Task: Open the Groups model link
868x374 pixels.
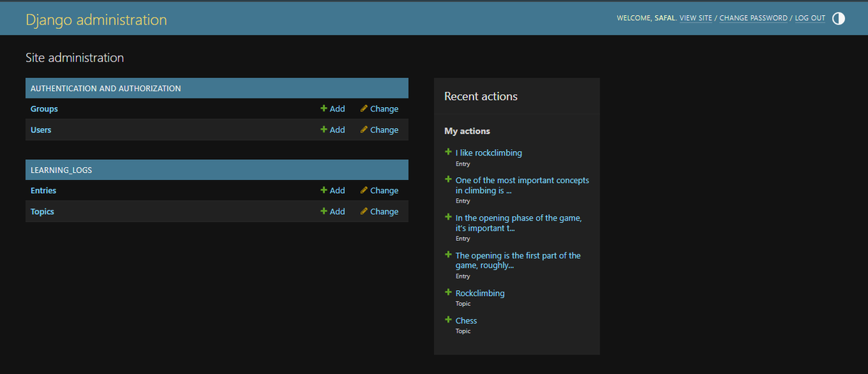Action: click(x=44, y=109)
